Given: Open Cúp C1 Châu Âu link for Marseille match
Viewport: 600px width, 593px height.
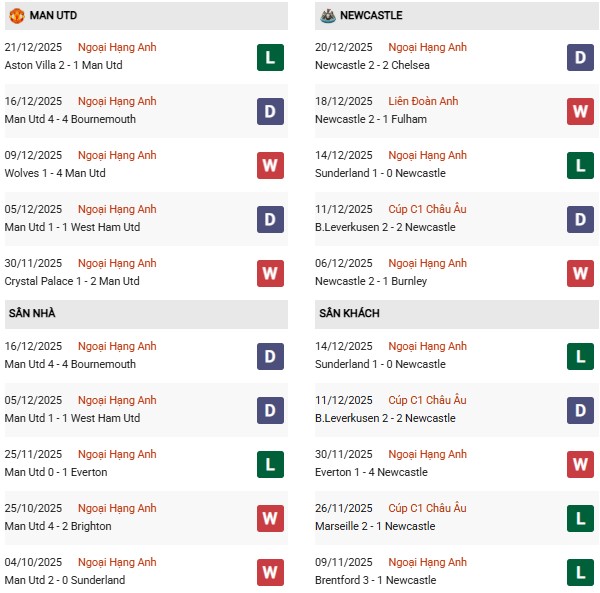Looking at the screenshot, I should (x=428, y=508).
